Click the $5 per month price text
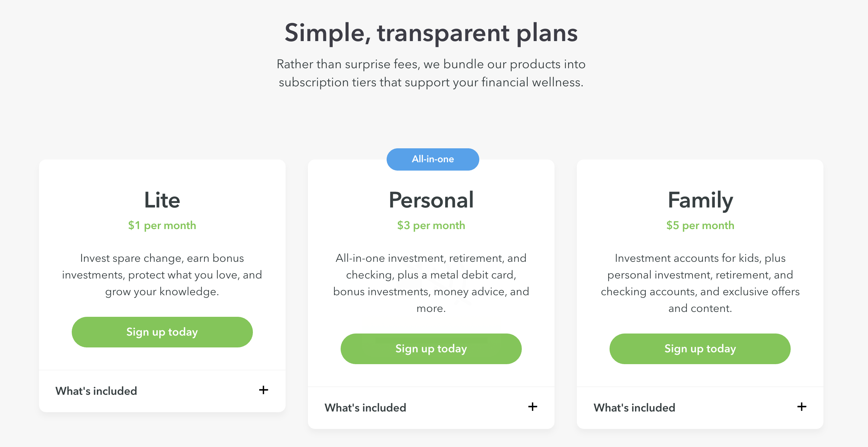The height and width of the screenshot is (447, 868). point(700,225)
